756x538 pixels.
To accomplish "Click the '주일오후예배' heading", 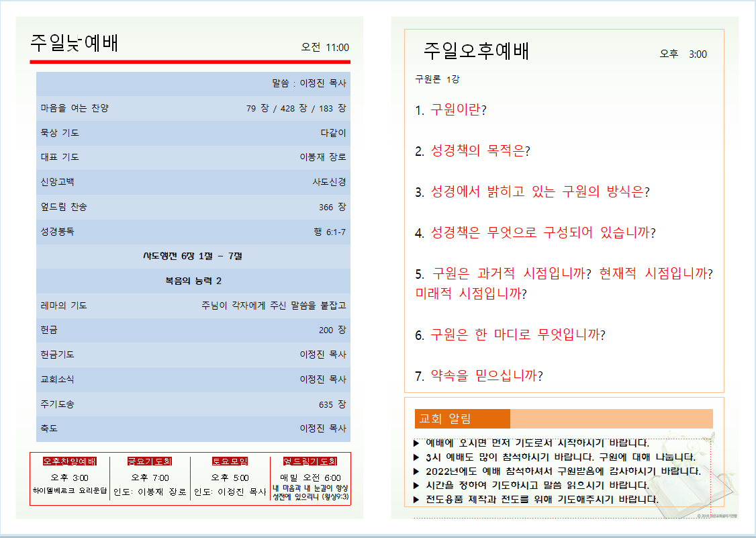I will 476,50.
